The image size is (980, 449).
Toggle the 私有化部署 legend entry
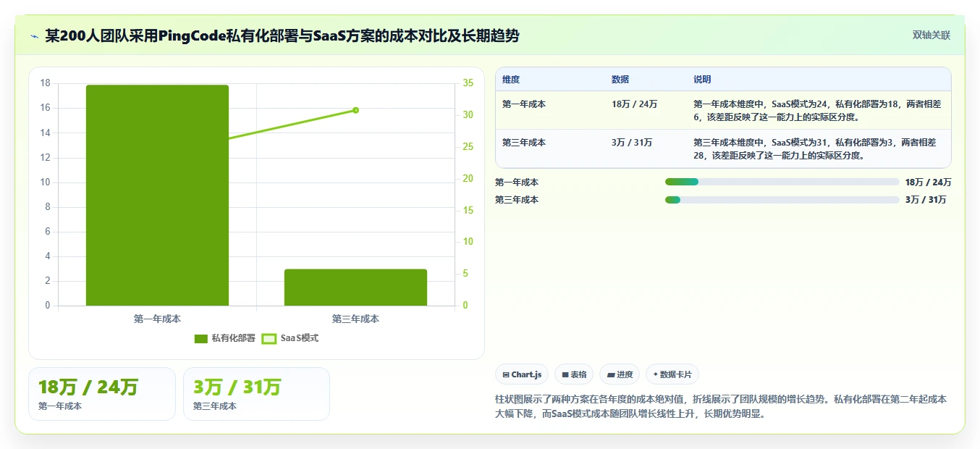pos(225,338)
